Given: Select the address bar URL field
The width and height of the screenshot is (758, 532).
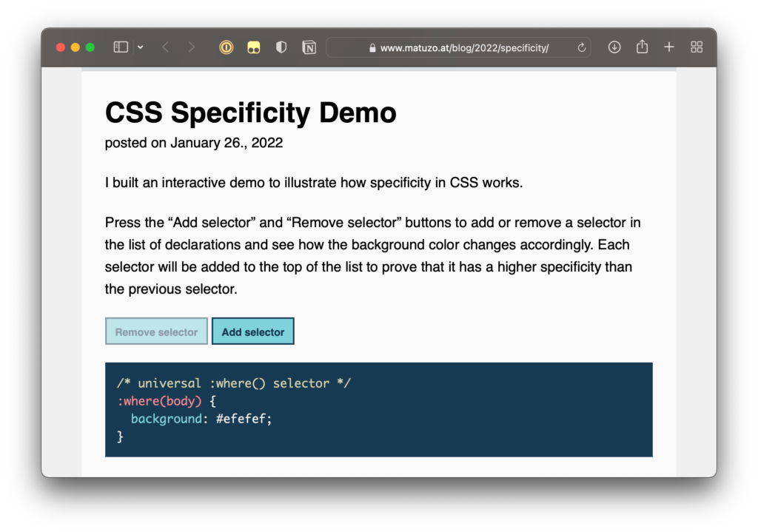Looking at the screenshot, I should click(458, 47).
